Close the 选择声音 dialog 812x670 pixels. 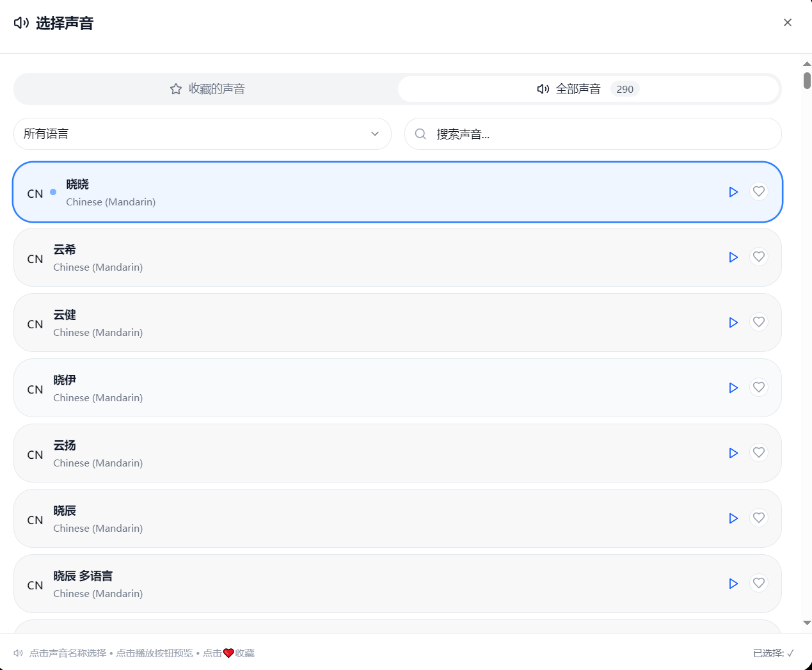pos(788,22)
